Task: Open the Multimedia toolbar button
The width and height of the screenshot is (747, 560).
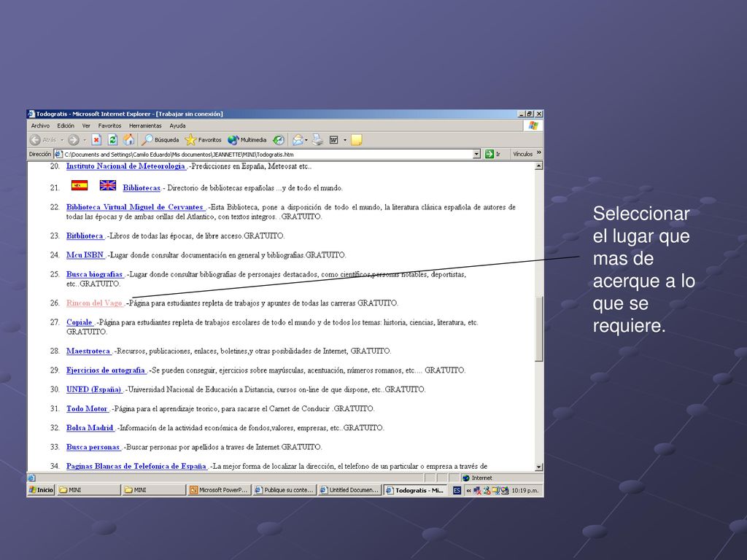Action: coord(247,140)
